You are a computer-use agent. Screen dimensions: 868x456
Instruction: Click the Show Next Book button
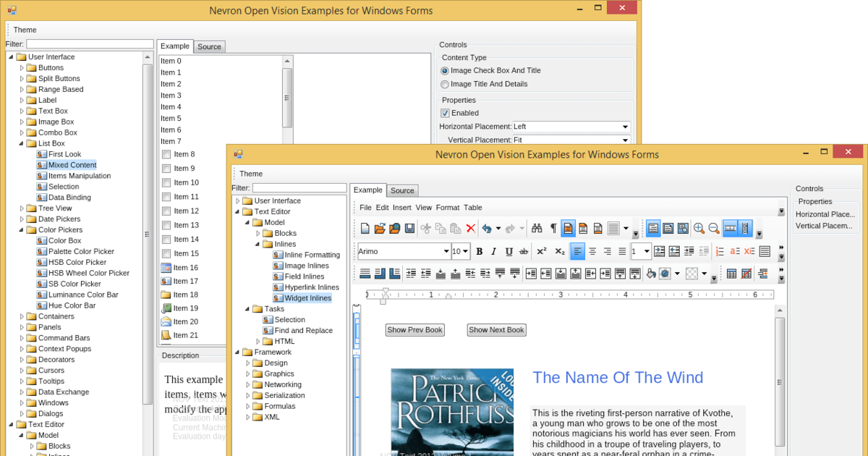tap(496, 330)
